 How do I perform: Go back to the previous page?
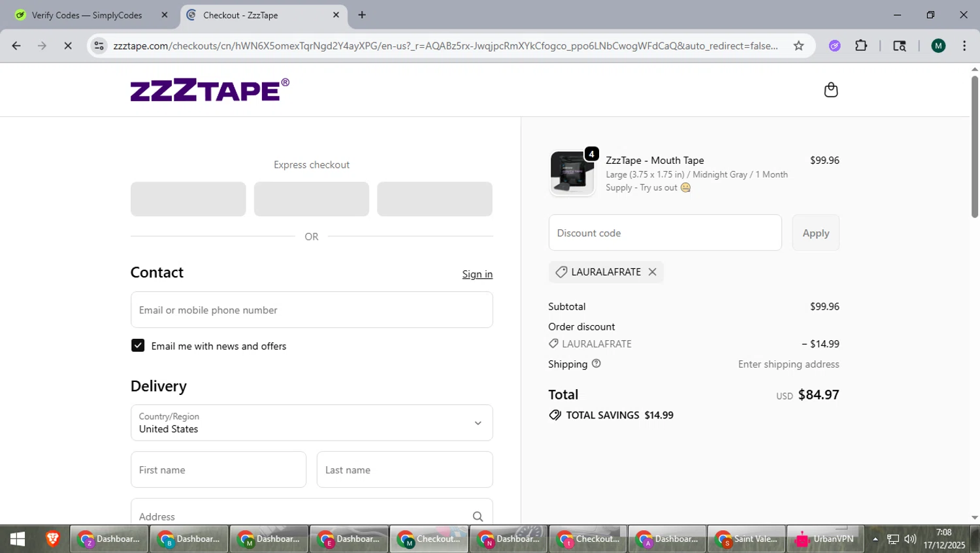tap(16, 46)
